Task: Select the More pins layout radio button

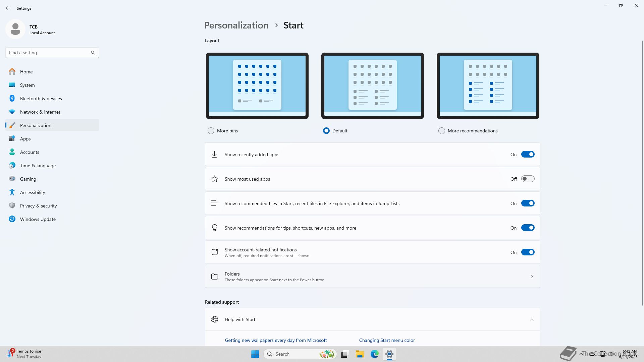Action: pyautogui.click(x=211, y=131)
